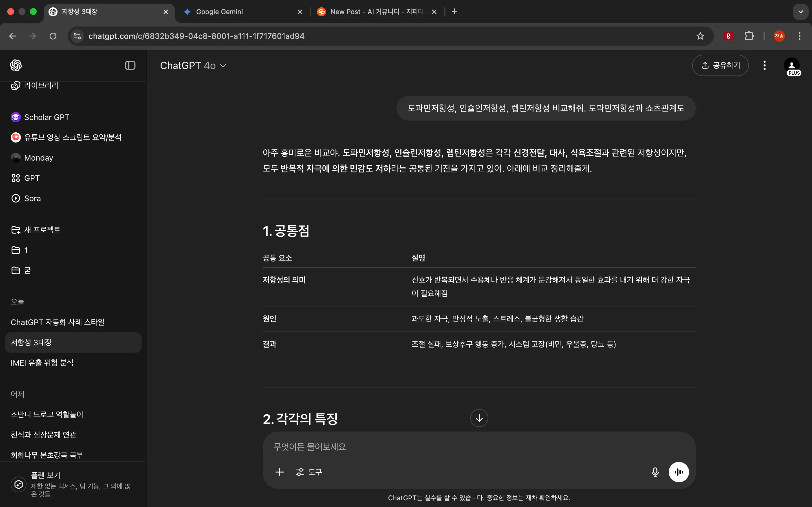Bookmark the page with the star icon

(700, 36)
